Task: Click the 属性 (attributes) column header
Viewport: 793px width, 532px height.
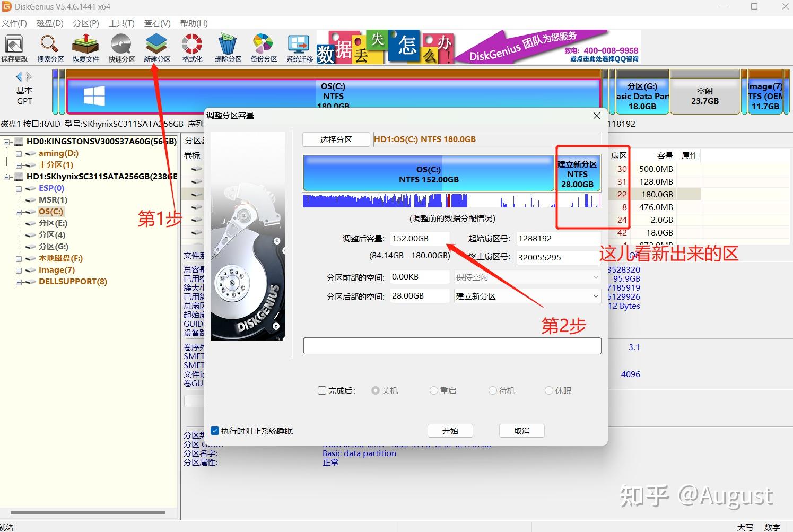Action: click(x=690, y=156)
